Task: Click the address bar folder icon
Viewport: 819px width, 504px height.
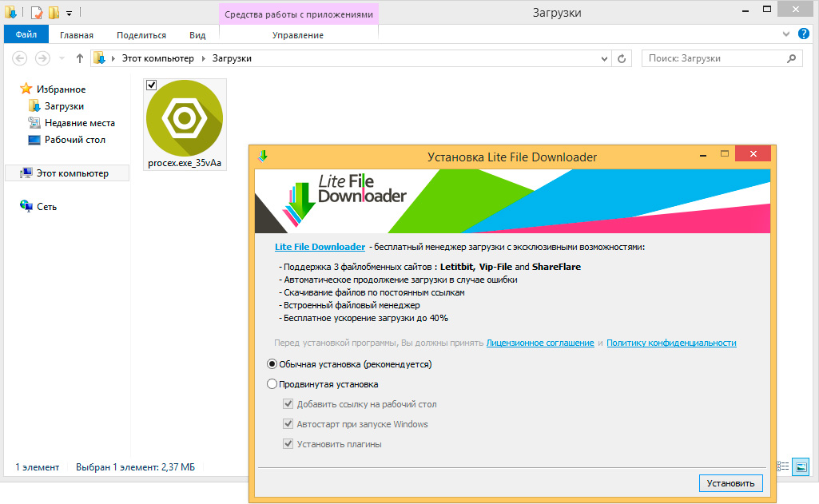Action: tap(99, 58)
